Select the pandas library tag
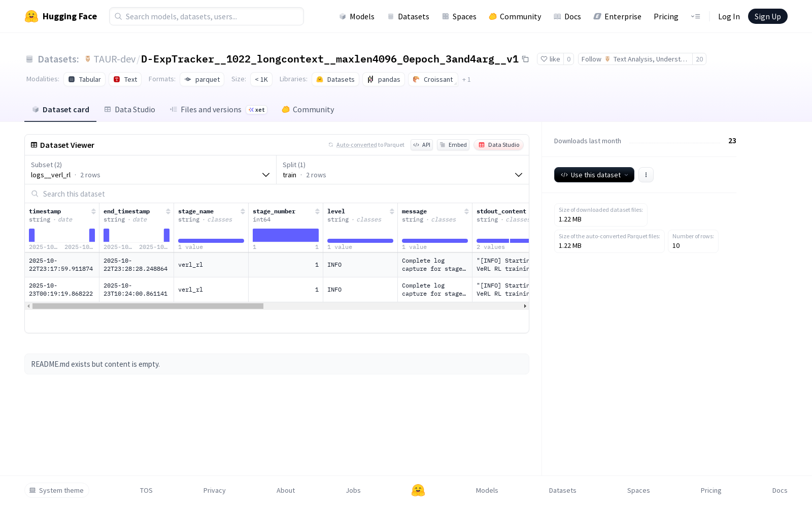The height and width of the screenshot is (508, 812). pyautogui.click(x=384, y=79)
